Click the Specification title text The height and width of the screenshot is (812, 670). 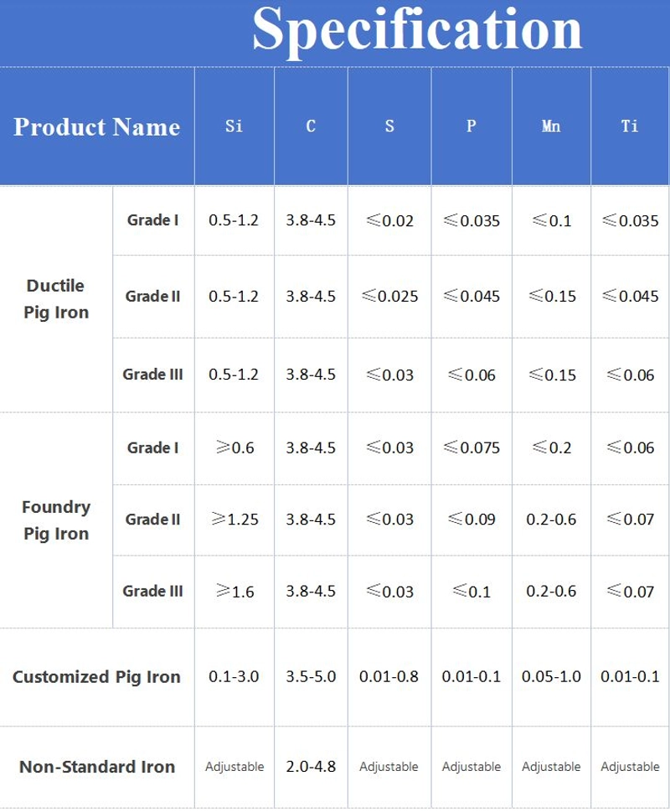[417, 31]
